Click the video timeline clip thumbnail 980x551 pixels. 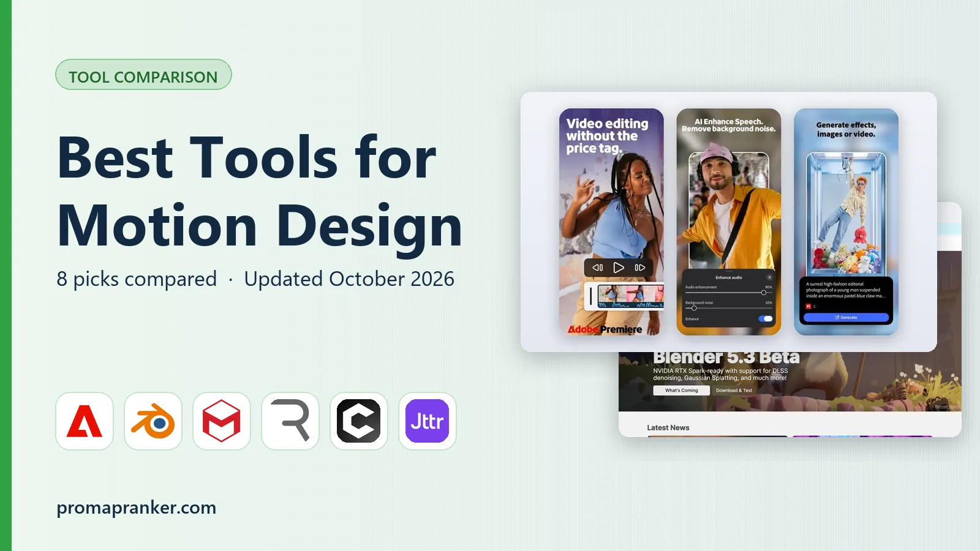click(x=630, y=296)
